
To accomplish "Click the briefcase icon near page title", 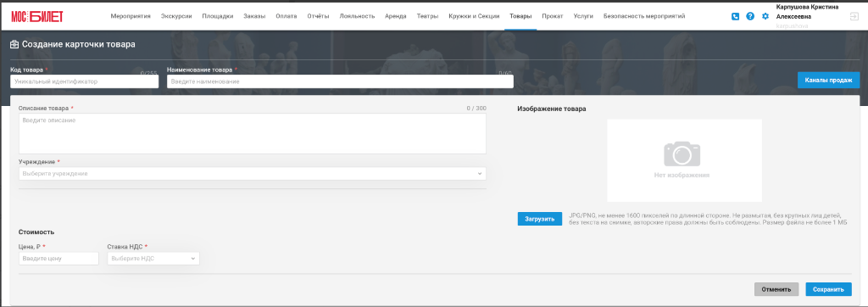I will (x=15, y=44).
